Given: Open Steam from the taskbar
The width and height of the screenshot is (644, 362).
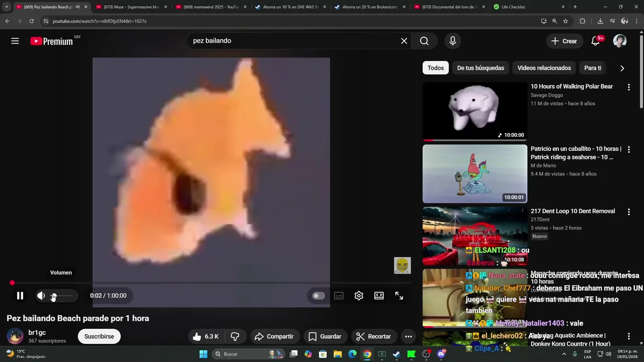Looking at the screenshot, I should 396,354.
